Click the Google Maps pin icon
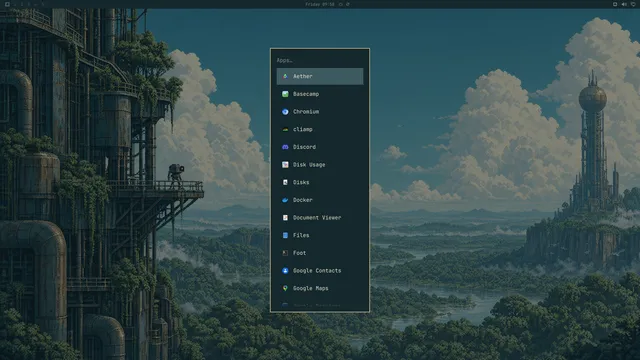 (x=285, y=288)
